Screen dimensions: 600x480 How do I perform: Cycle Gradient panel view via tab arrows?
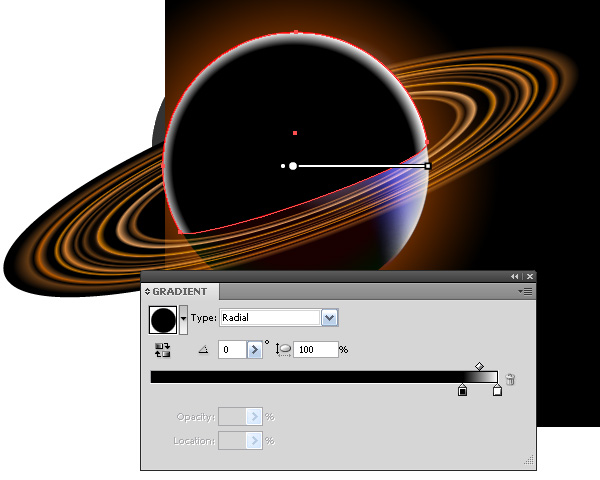[x=147, y=292]
